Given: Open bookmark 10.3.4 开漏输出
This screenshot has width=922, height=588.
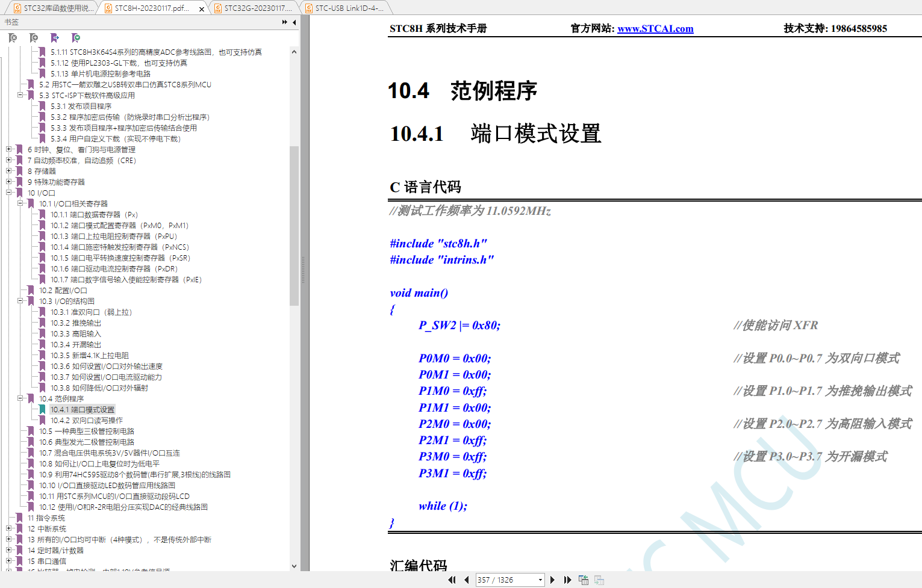Looking at the screenshot, I should [76, 344].
